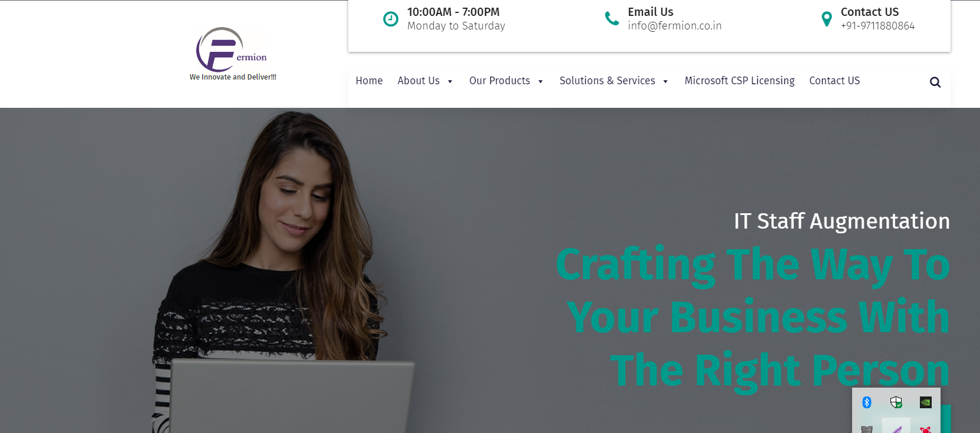Go to the Home menu item
Image resolution: width=980 pixels, height=433 pixels.
click(x=369, y=81)
